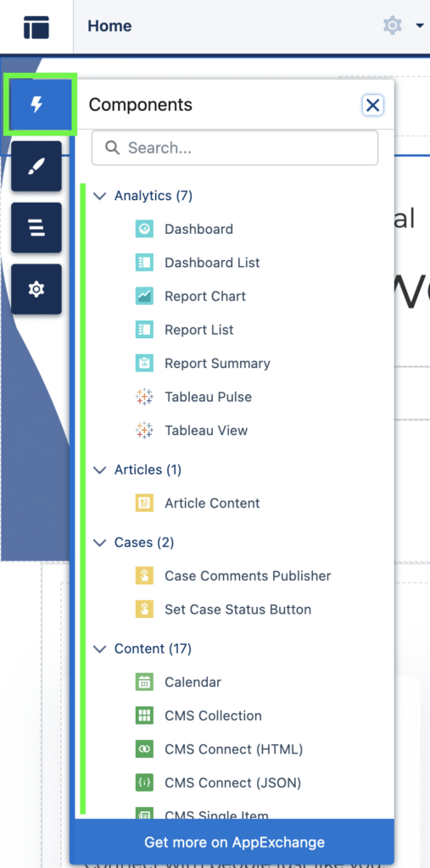Image resolution: width=430 pixels, height=868 pixels.
Task: Open the sidebar Settings gear panel
Action: coord(36,289)
